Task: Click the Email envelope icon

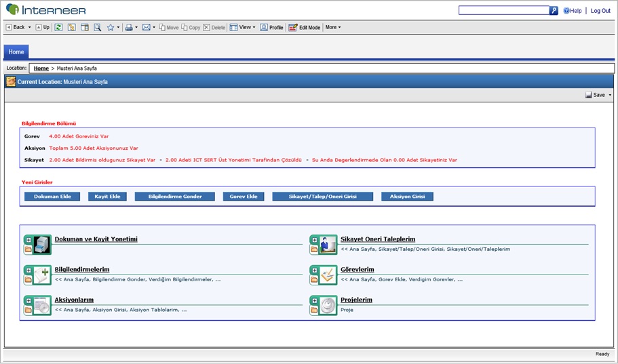Action: point(147,28)
